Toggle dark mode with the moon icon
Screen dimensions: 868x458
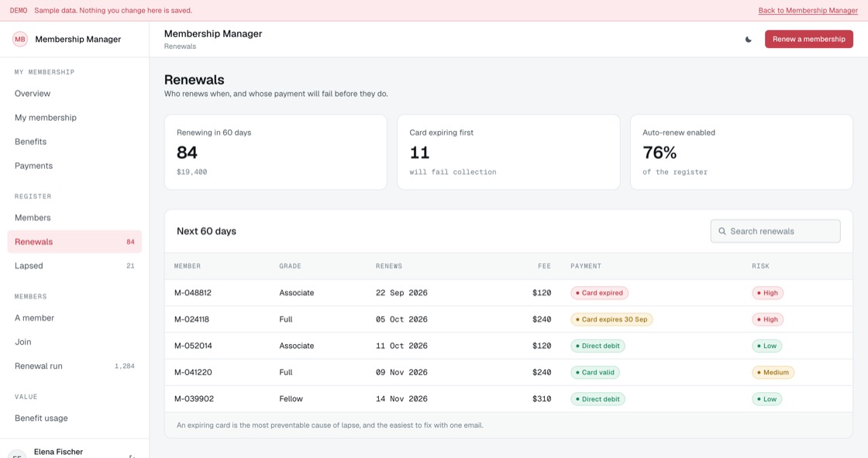coord(749,40)
